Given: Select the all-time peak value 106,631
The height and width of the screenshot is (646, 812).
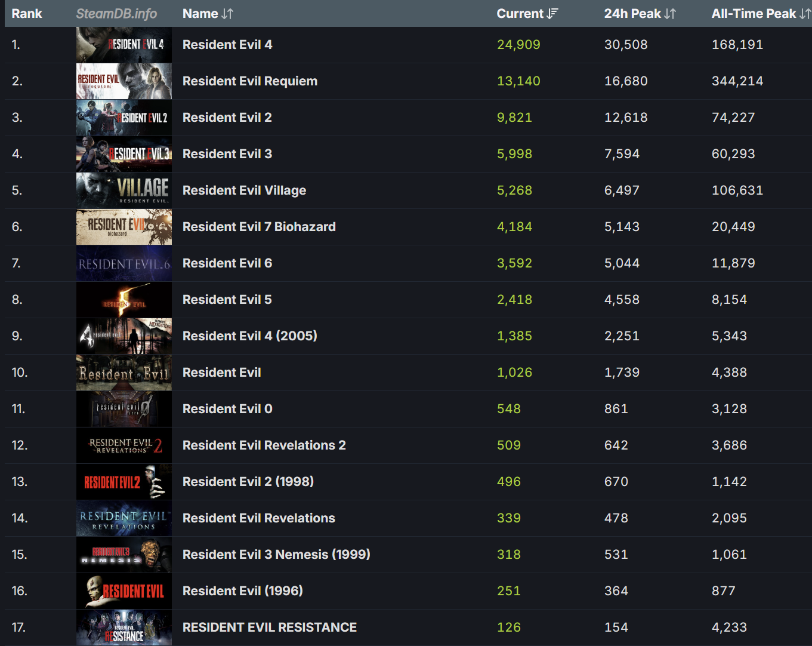Looking at the screenshot, I should pos(737,190).
